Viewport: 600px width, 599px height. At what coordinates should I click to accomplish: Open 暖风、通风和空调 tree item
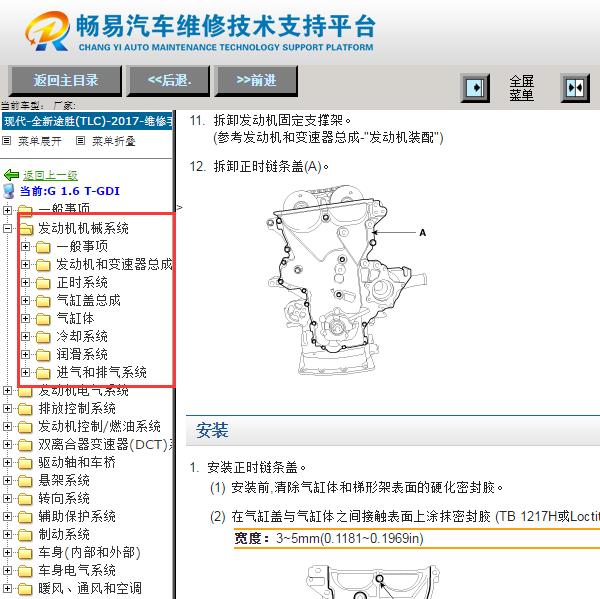pyautogui.click(x=90, y=588)
